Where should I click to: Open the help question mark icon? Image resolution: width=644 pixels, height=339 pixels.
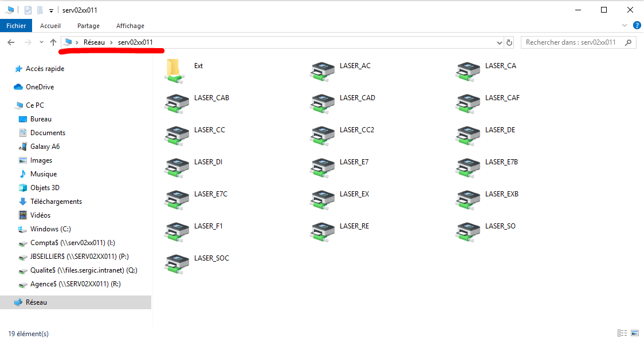coord(637,25)
